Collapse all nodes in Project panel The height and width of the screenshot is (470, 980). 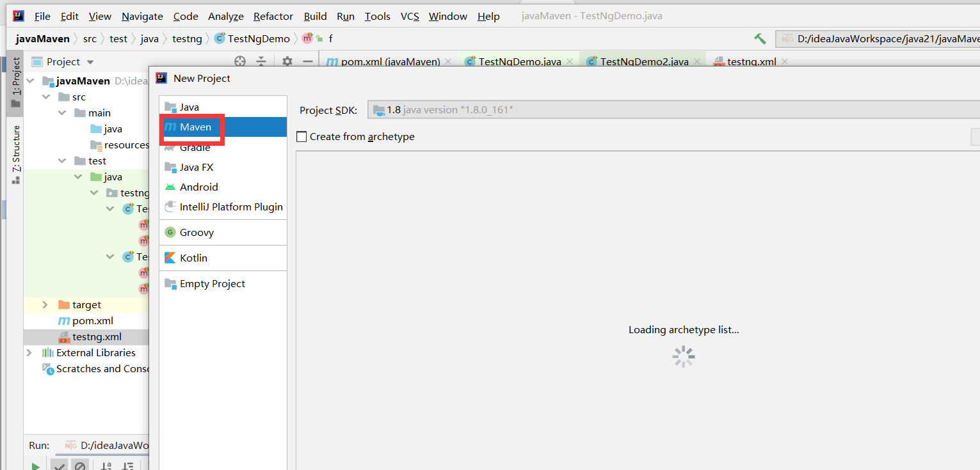tap(261, 61)
